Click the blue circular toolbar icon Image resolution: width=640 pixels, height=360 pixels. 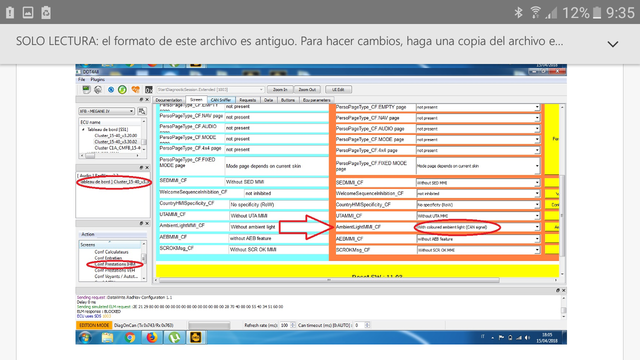(x=111, y=89)
